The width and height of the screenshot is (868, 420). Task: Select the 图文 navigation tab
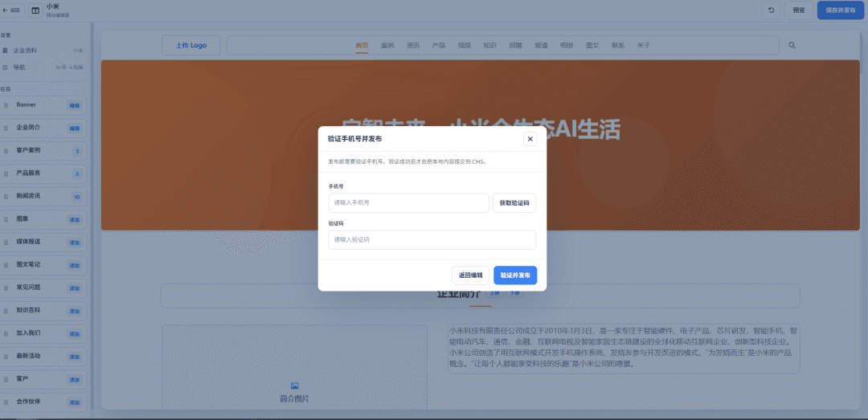[592, 46]
